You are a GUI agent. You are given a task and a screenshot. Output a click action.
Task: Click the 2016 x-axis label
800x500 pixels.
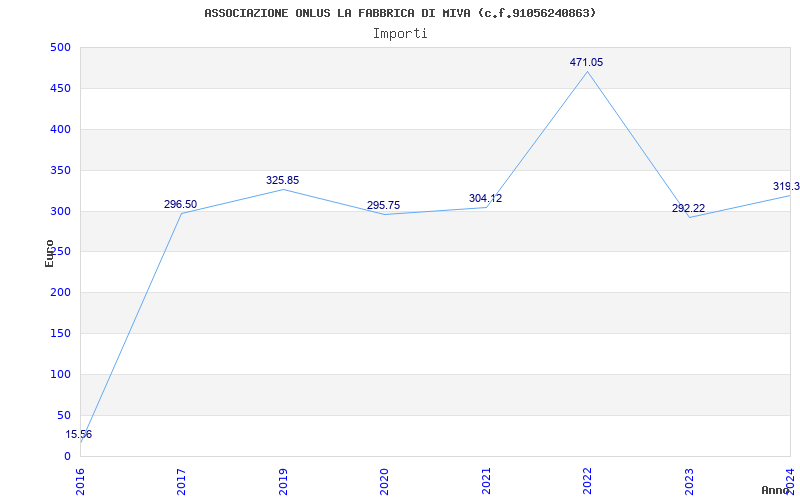pos(80,481)
